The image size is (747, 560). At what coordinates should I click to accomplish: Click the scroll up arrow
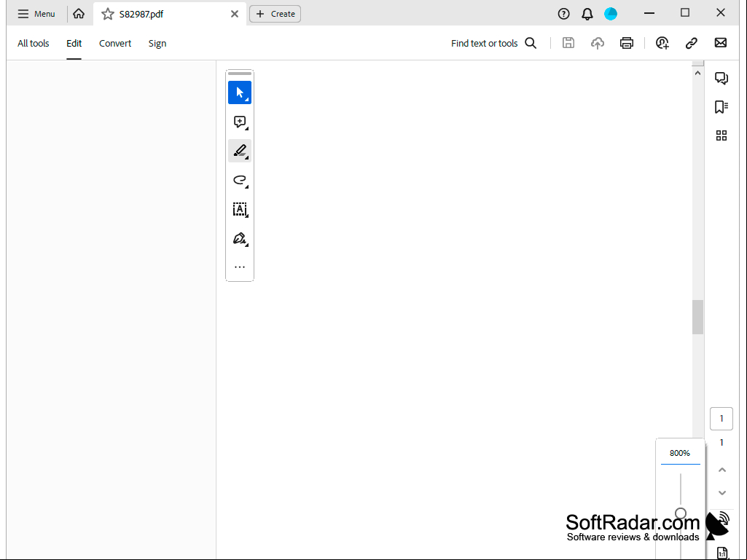point(698,74)
